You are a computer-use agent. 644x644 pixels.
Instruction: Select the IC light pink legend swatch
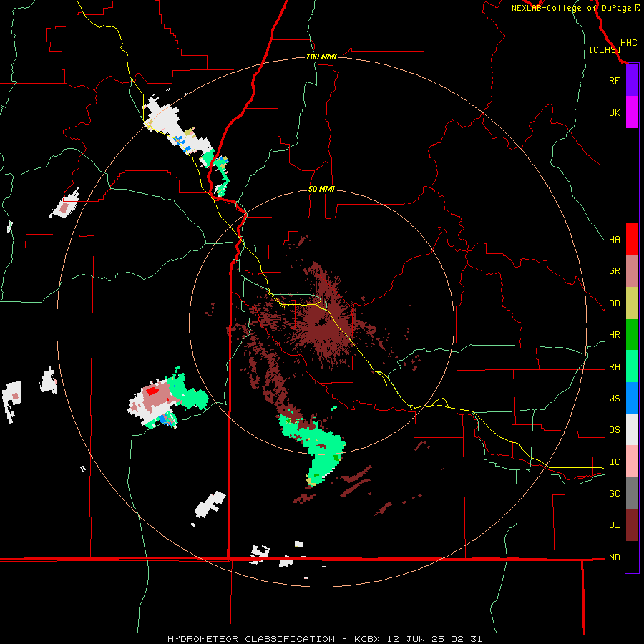[x=632, y=462]
